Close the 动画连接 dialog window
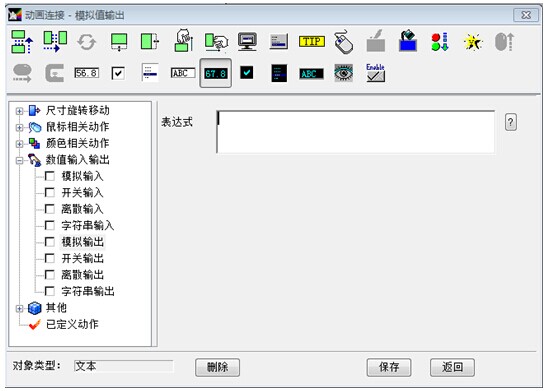 point(526,15)
